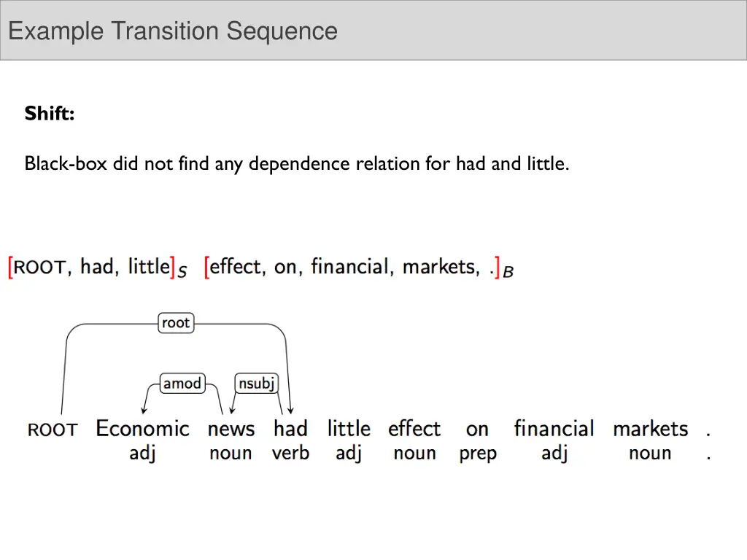Image resolution: width=747 pixels, height=560 pixels.
Task: Click the 'verb' tag under 'had'
Action: tap(290, 454)
